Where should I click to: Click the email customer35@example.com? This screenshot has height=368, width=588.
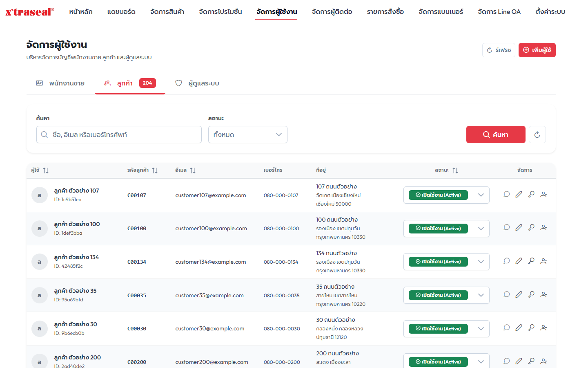point(209,295)
